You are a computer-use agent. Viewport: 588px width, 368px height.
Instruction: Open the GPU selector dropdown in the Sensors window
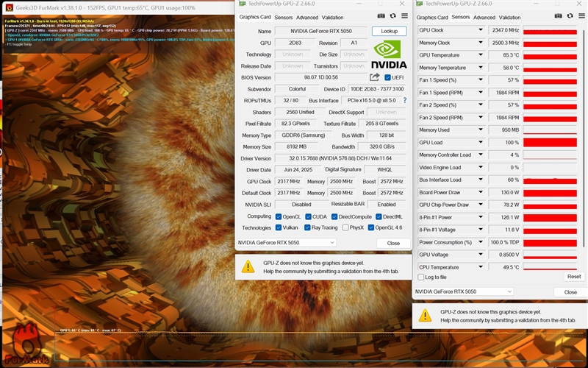464,291
